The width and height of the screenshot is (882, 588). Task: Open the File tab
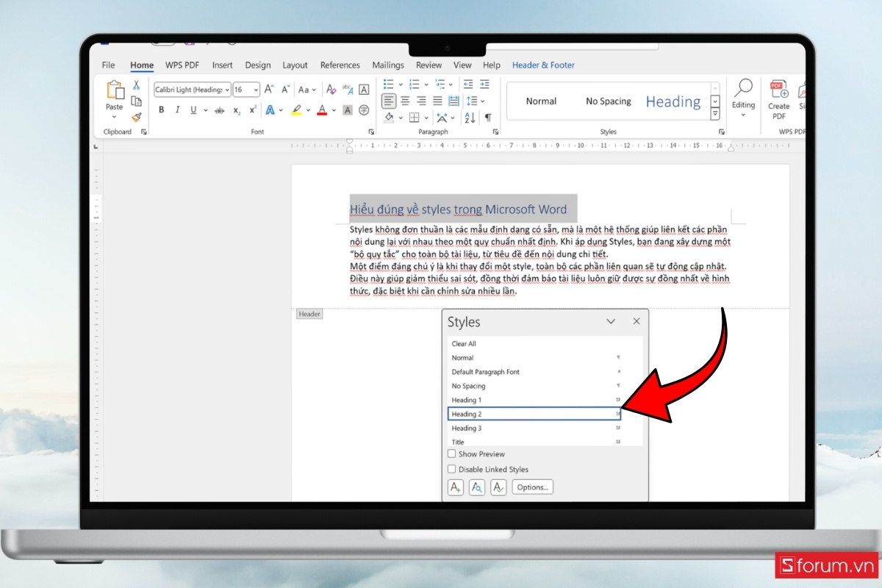tap(108, 65)
